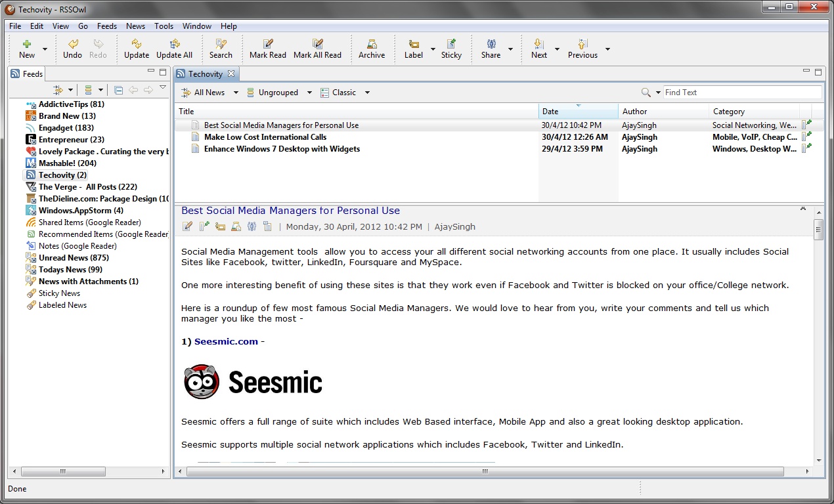Click mark-read icon in article header
834x504 pixels.
click(x=187, y=227)
